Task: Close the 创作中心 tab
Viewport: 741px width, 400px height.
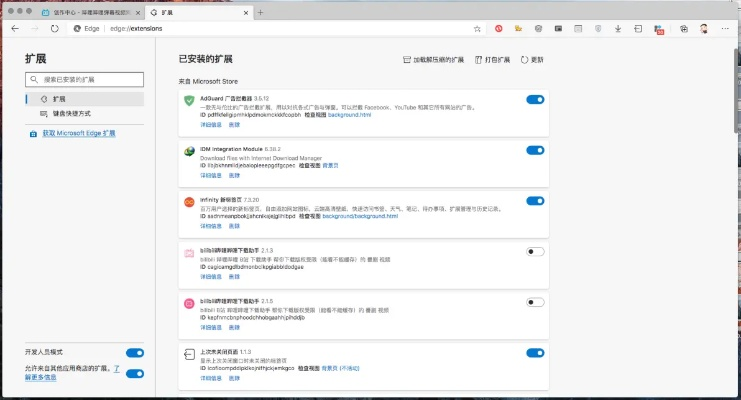Action: (x=138, y=13)
